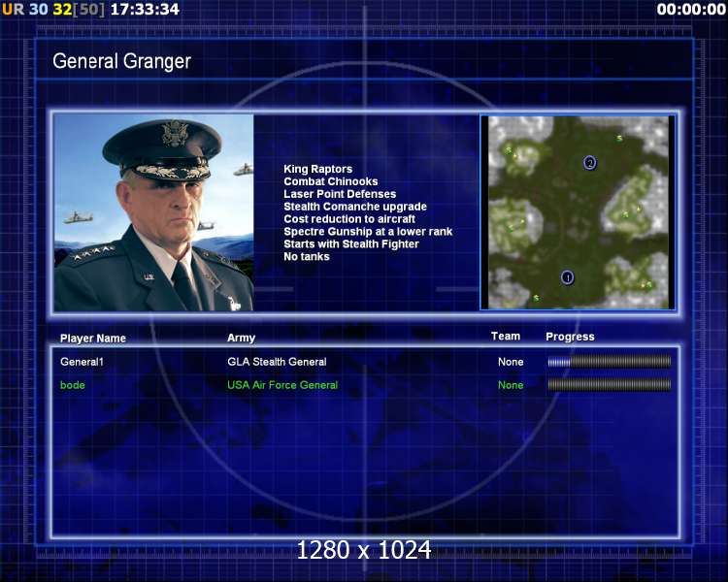Viewport: 728px width, 582px height.
Task: Click start position marker 2 on map
Action: [589, 163]
